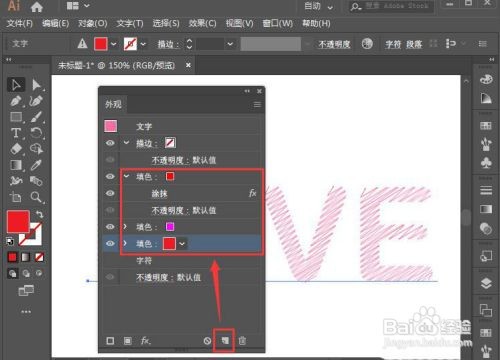Select the Pen tool
Screen dimensions: 500x360
coord(16,101)
